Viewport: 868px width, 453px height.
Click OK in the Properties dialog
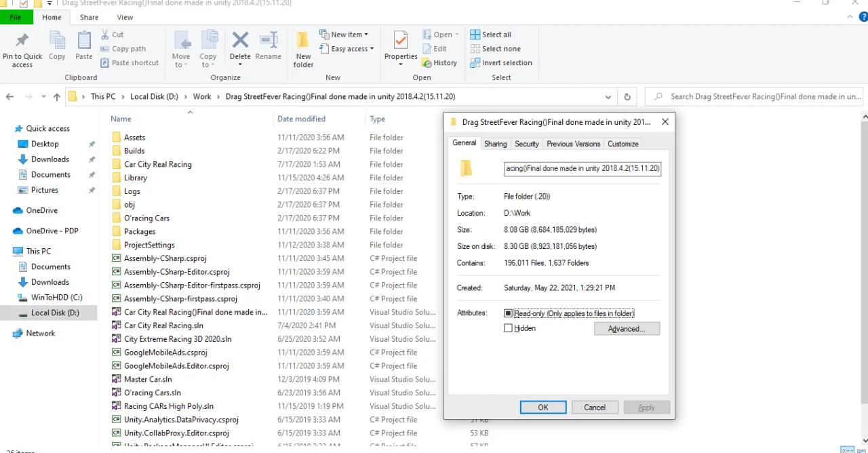point(543,408)
